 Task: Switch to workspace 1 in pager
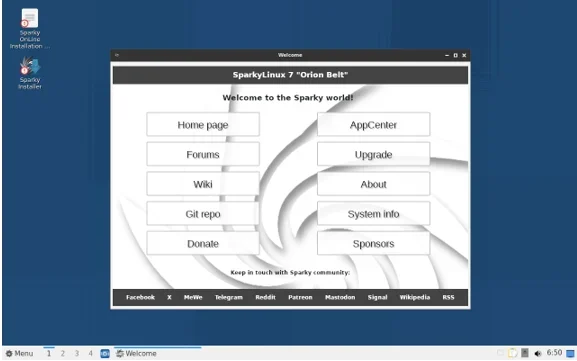[49, 353]
